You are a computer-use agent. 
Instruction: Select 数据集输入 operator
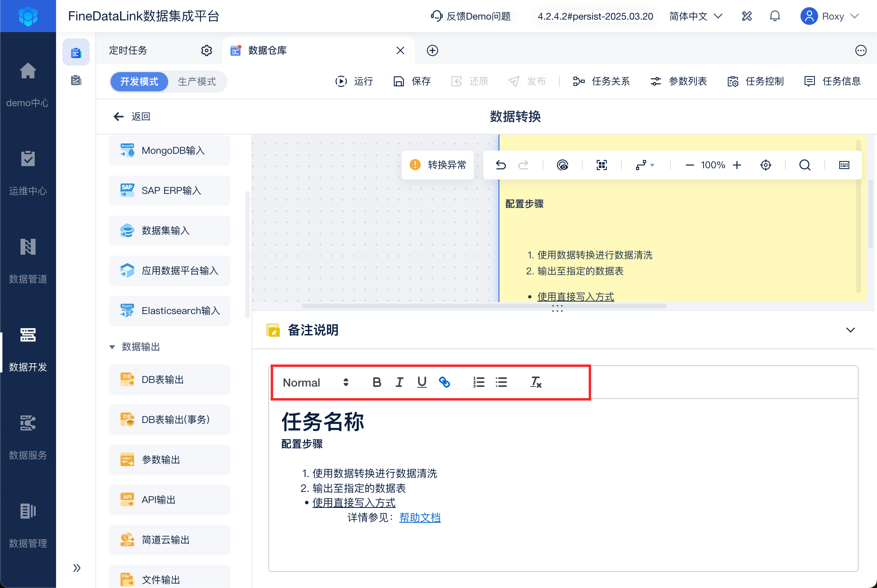point(170,231)
